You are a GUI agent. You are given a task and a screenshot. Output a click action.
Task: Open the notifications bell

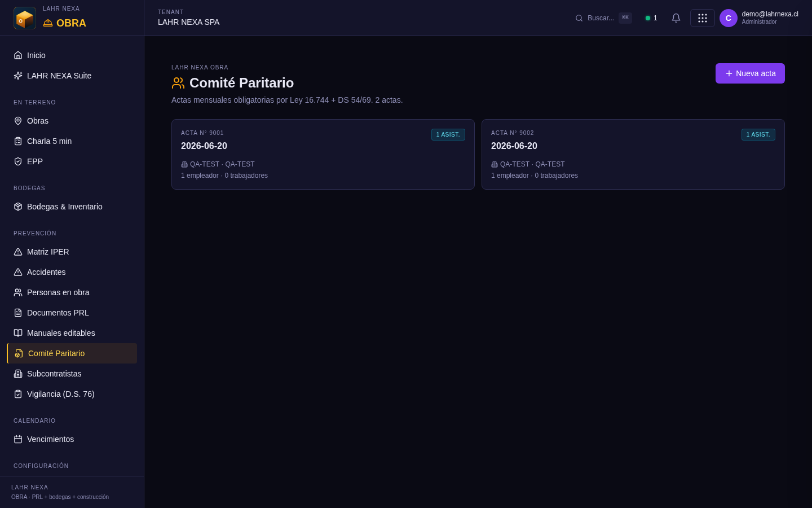point(676,18)
